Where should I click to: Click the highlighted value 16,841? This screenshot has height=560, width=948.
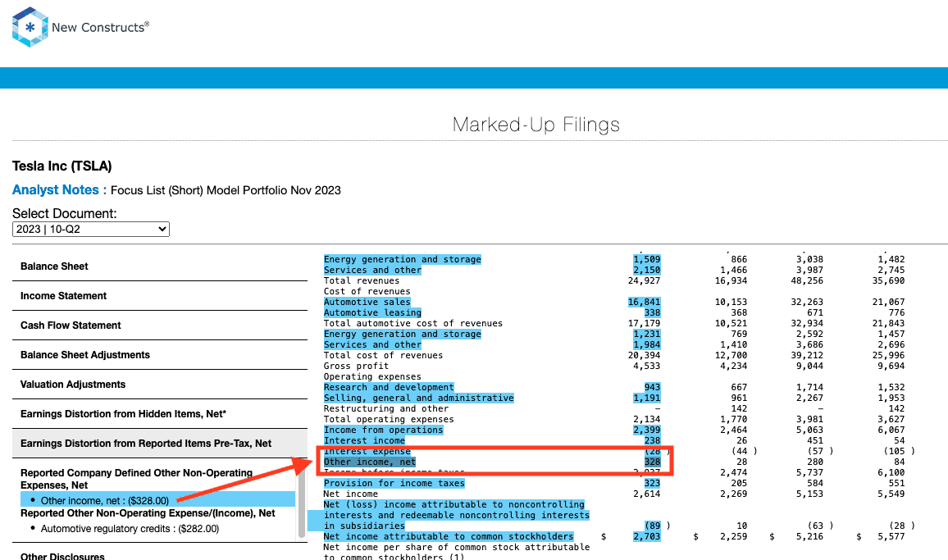[644, 302]
